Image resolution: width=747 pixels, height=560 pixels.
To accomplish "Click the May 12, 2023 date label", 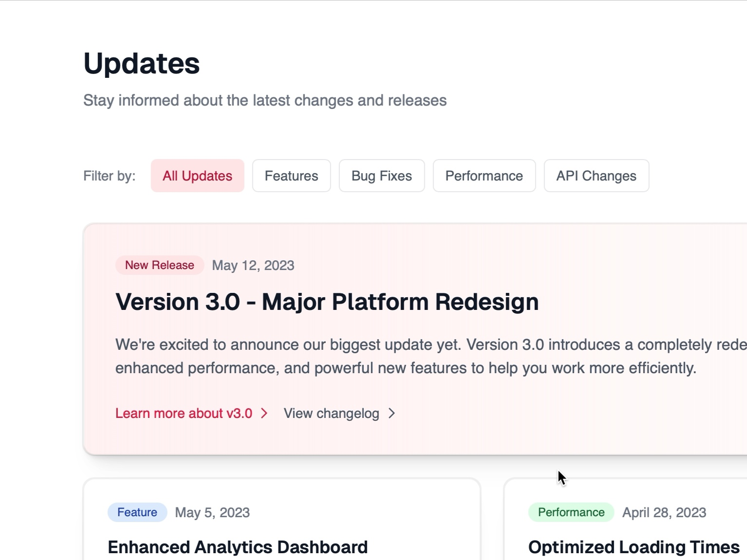I will (x=253, y=265).
